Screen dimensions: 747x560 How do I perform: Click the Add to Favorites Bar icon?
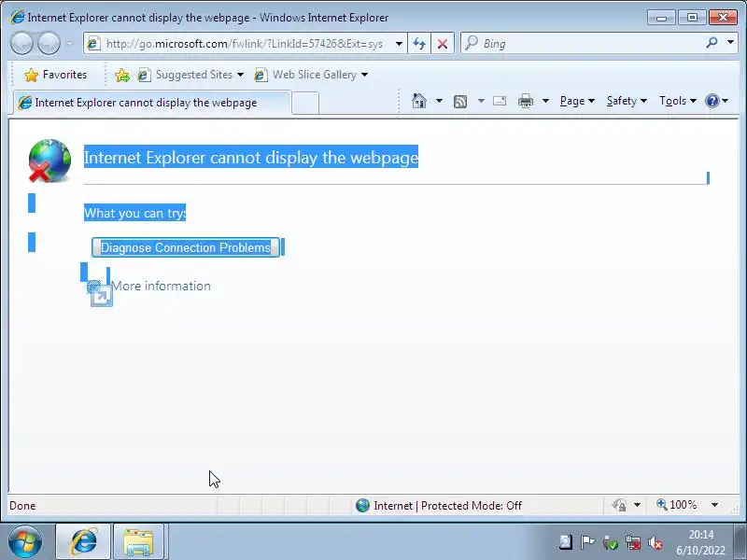tap(122, 75)
